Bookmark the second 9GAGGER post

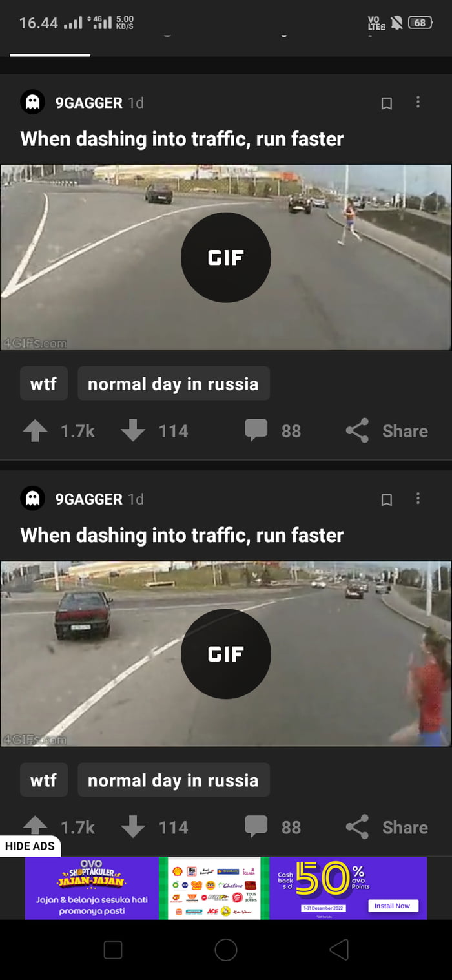coord(387,500)
